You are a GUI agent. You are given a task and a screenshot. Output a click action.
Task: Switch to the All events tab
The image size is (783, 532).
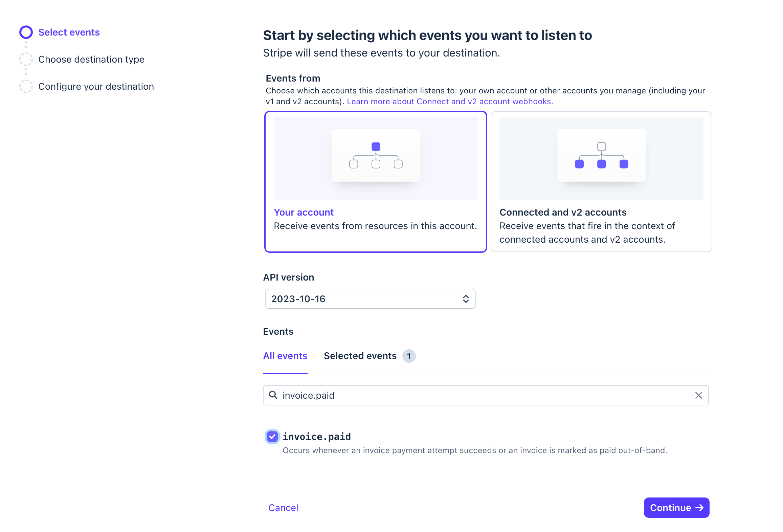[285, 356]
